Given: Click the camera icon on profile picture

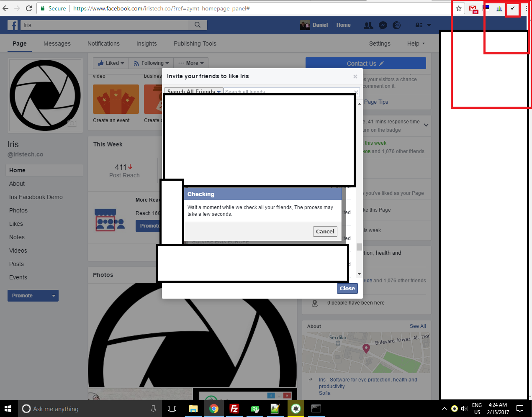Looking at the screenshot, I should pyautogui.click(x=72, y=123).
